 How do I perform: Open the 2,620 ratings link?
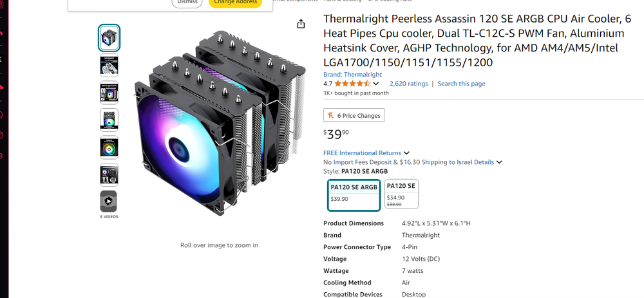[409, 84]
